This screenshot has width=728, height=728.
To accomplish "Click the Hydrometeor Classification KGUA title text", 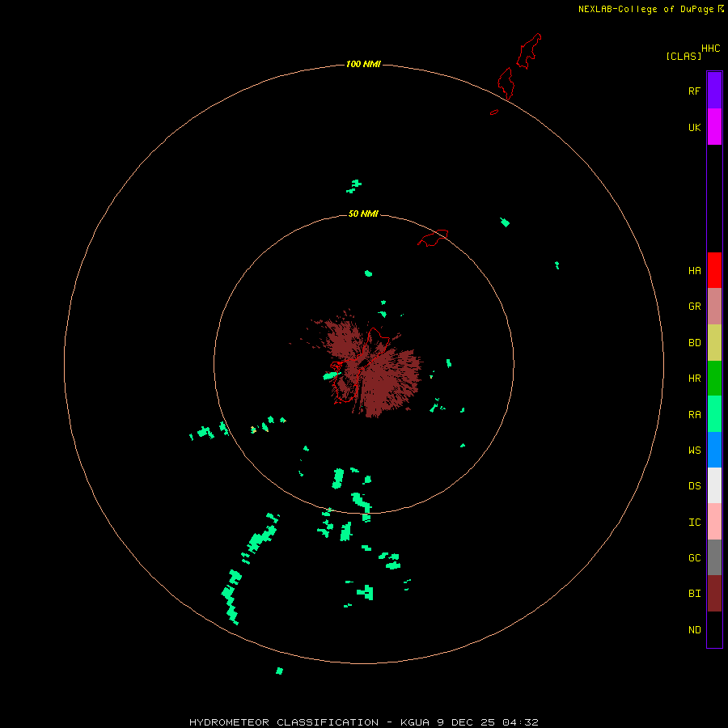I will click(x=363, y=722).
